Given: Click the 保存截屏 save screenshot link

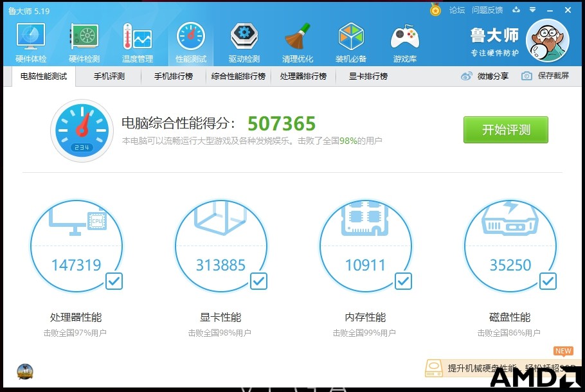Looking at the screenshot, I should click(x=553, y=76).
